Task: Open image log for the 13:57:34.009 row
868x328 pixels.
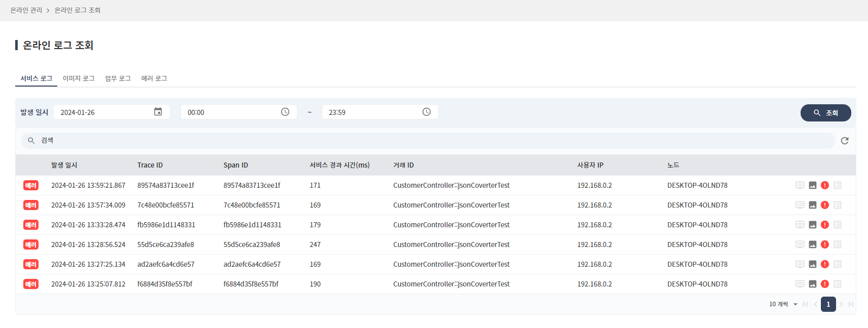Action: (812, 205)
